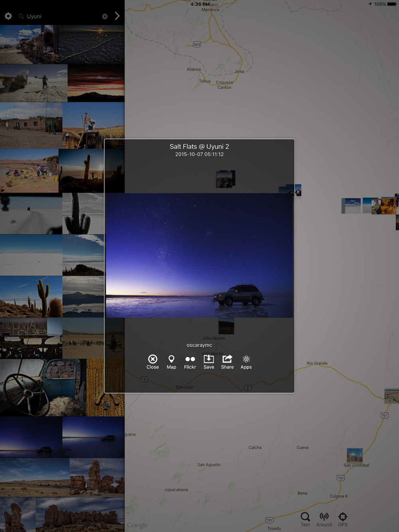Tap the Culpina K map label
This screenshot has height=532, width=399.
[x=339, y=496]
